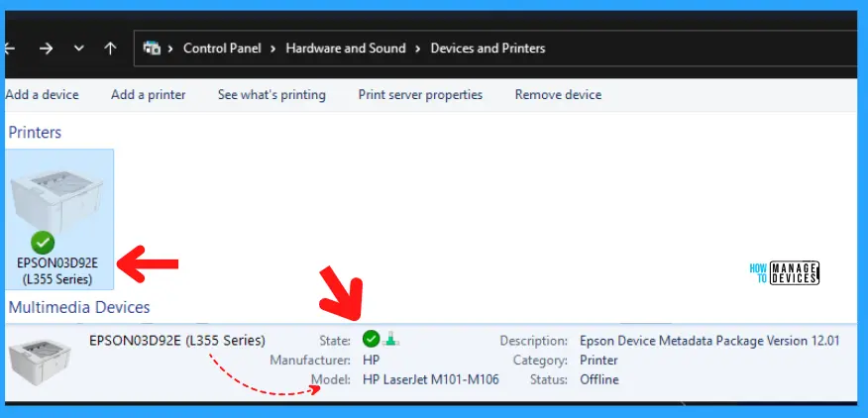Select Devices and Printers breadcrumb
Image resolution: width=868 pixels, height=418 pixels.
click(488, 49)
